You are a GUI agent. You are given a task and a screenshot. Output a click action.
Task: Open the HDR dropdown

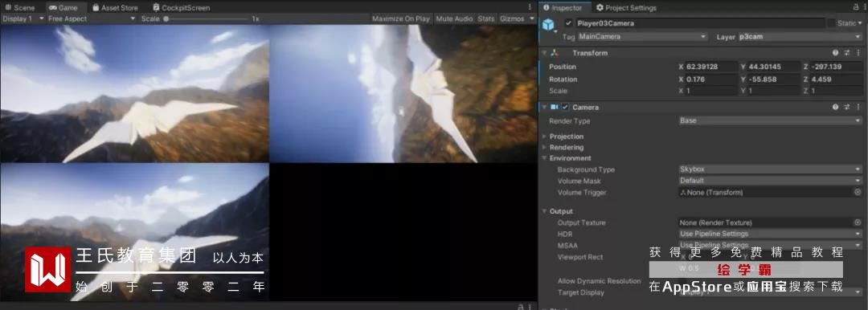(x=771, y=234)
